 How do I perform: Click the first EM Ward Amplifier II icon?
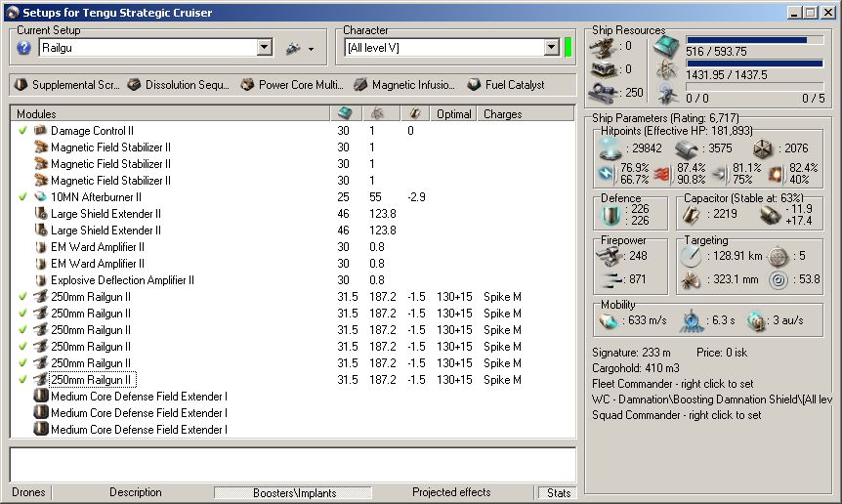[x=41, y=247]
